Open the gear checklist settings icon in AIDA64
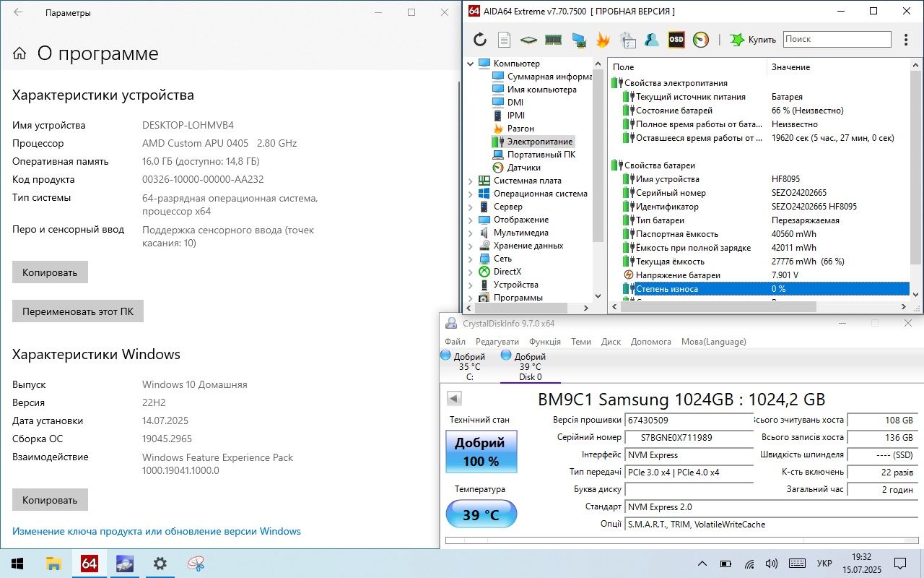The image size is (924, 578). pos(627,40)
